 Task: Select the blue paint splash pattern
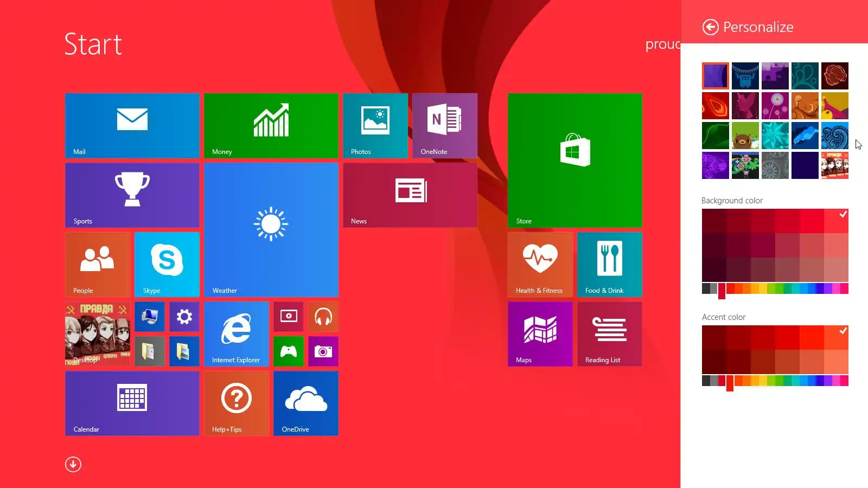[x=805, y=136]
